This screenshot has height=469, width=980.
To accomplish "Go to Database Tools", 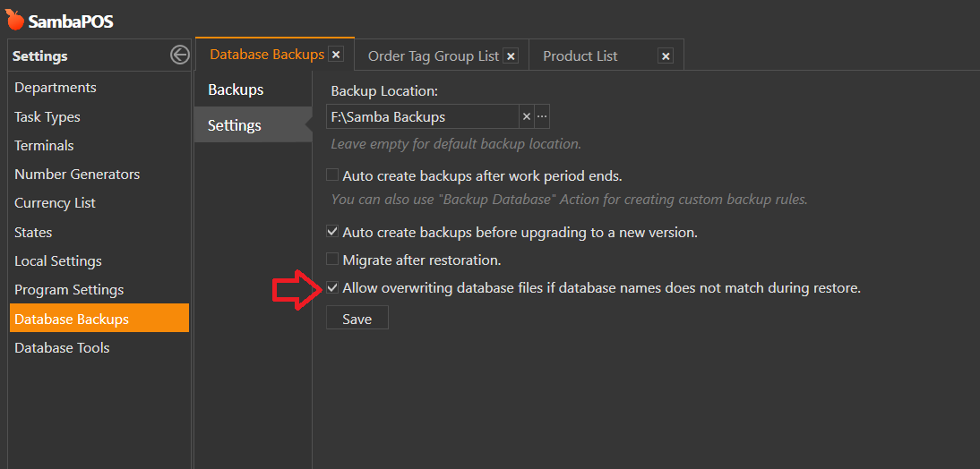I will tap(62, 347).
